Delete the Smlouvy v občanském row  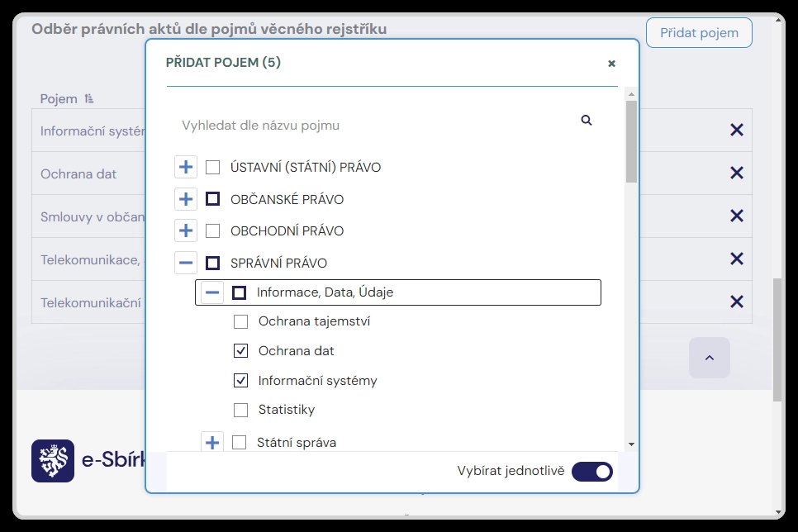click(x=736, y=216)
